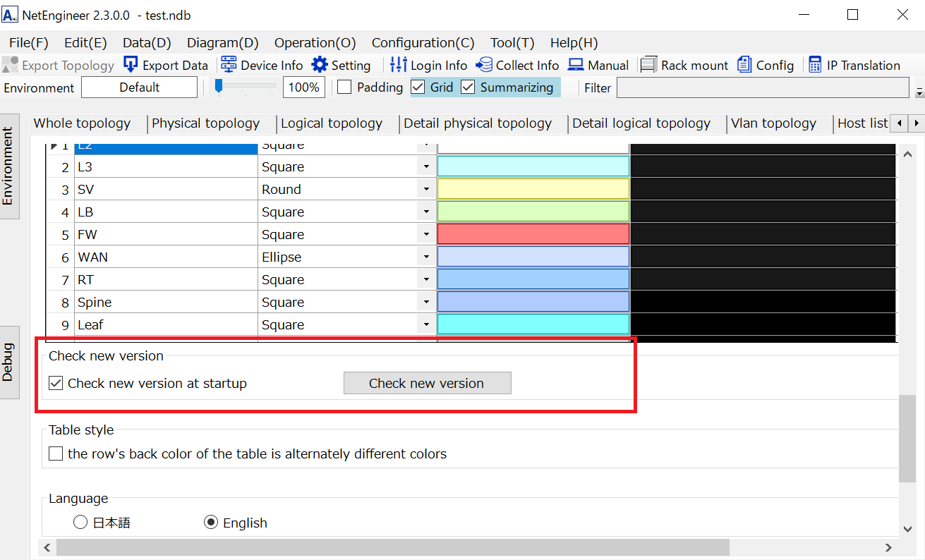This screenshot has width=925, height=560.
Task: Disable Check new version at startup
Action: tap(56, 384)
